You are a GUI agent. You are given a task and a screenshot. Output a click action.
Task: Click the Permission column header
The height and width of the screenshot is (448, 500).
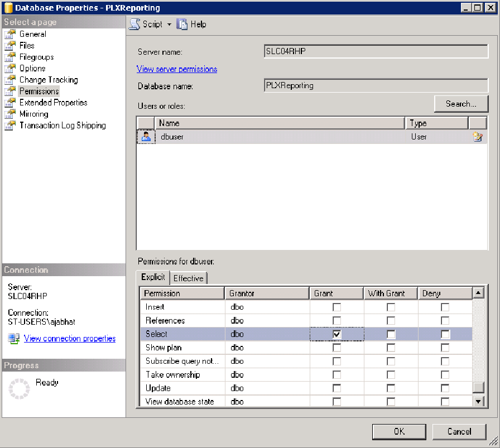pyautogui.click(x=182, y=293)
